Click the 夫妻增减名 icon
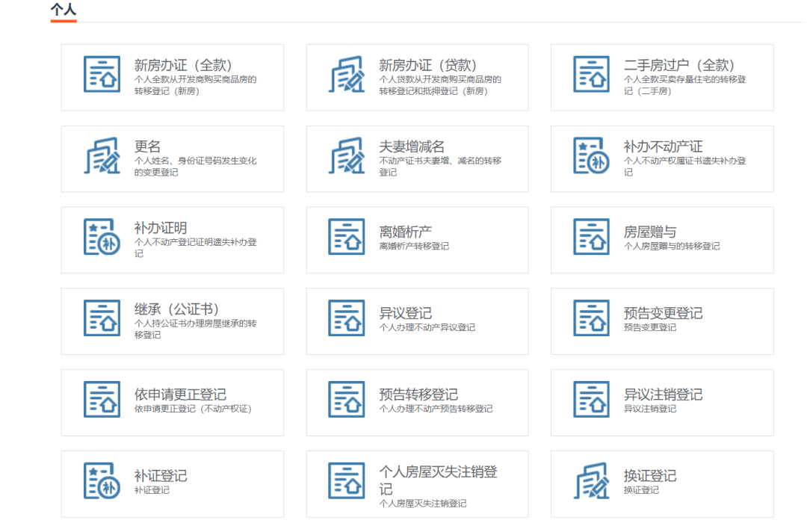This screenshot has width=807, height=532. click(347, 155)
